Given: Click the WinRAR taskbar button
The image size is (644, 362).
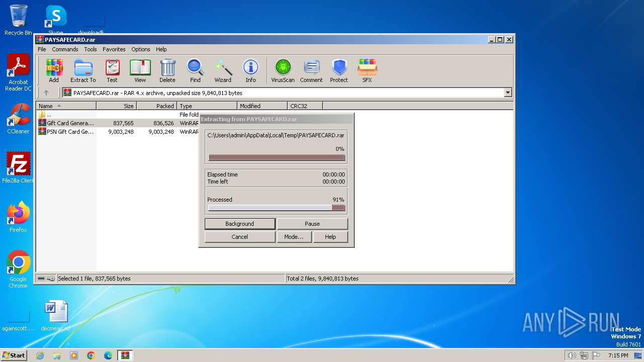Looking at the screenshot, I should pyautogui.click(x=125, y=355).
